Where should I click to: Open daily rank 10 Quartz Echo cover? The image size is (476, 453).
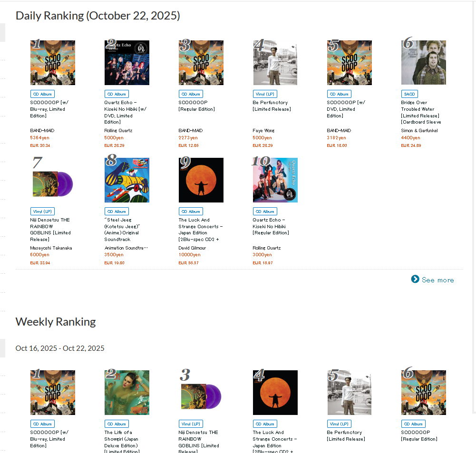(x=275, y=180)
